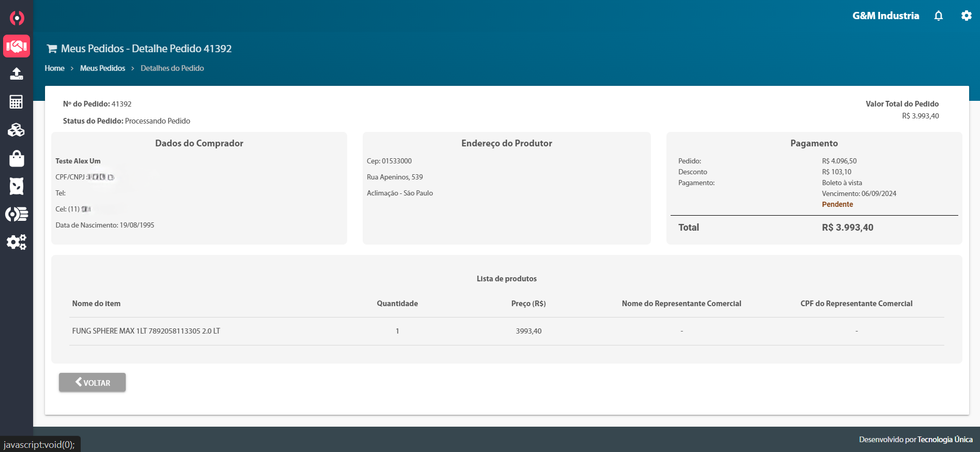Open the upload sidebar icon
Viewport: 980px width, 452px height.
tap(17, 74)
